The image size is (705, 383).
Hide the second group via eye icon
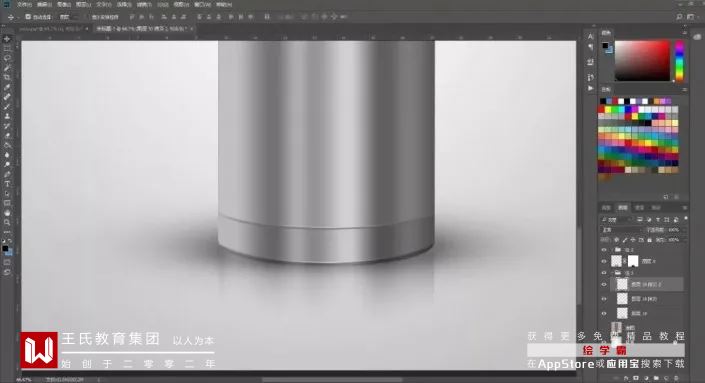click(604, 273)
